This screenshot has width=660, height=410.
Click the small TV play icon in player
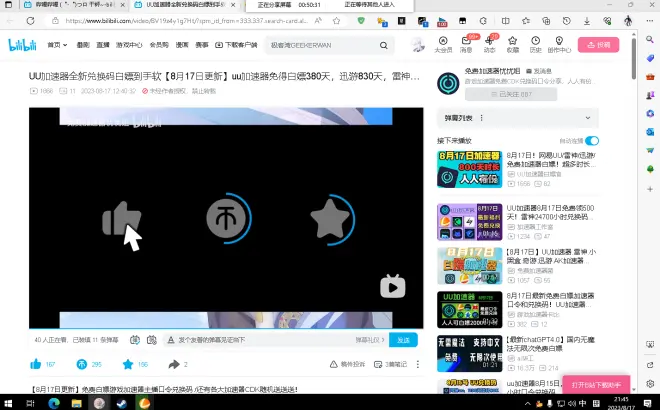(x=393, y=286)
